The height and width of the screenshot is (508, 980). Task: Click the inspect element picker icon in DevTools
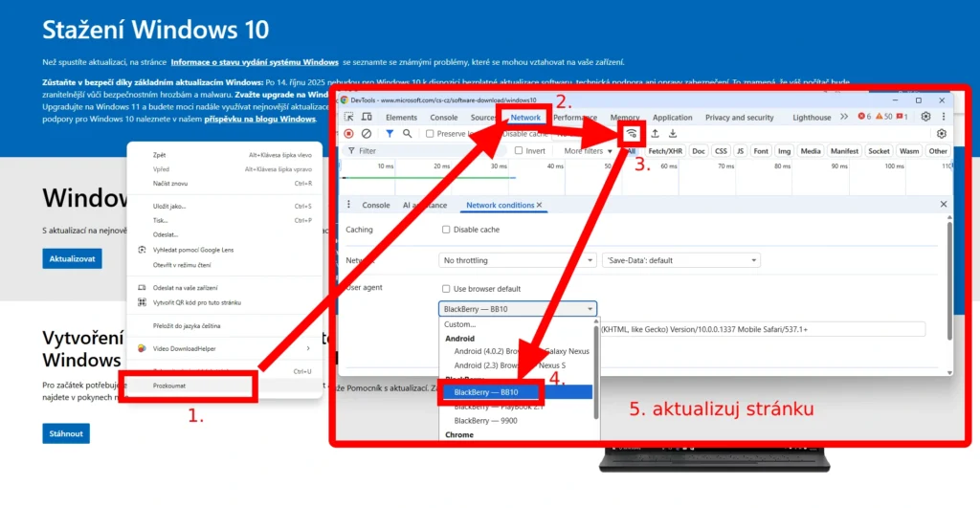(348, 117)
